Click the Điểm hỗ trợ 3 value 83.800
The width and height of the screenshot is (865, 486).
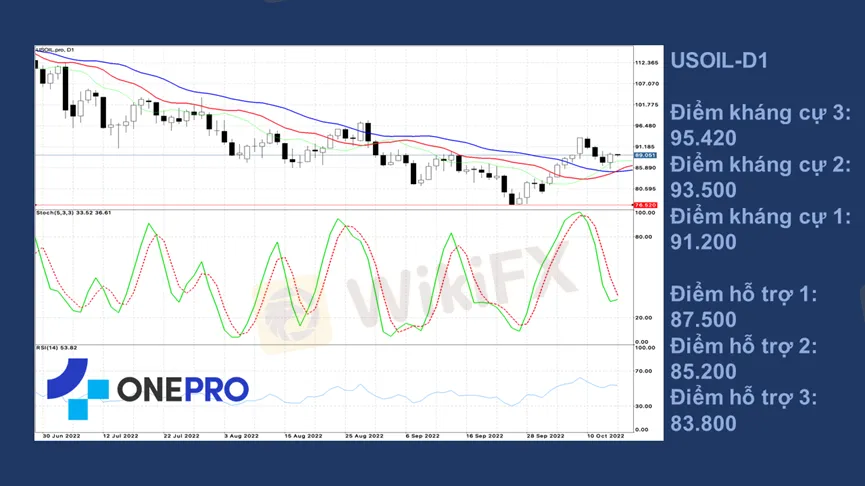703,424
